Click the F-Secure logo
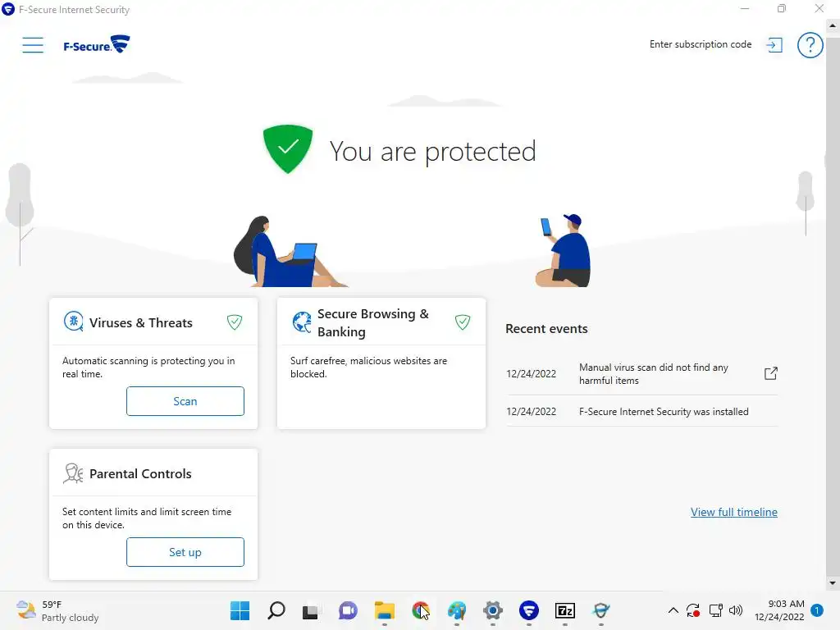The width and height of the screenshot is (840, 630). click(97, 44)
